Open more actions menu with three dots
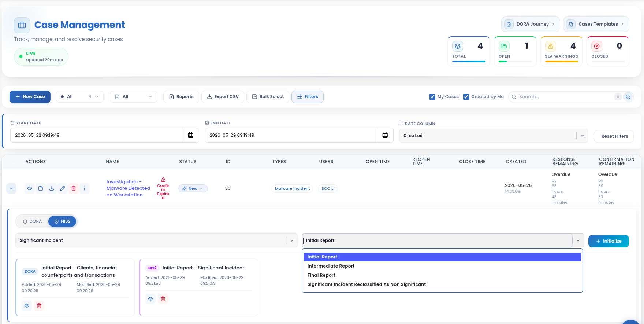The width and height of the screenshot is (644, 324). tap(85, 188)
